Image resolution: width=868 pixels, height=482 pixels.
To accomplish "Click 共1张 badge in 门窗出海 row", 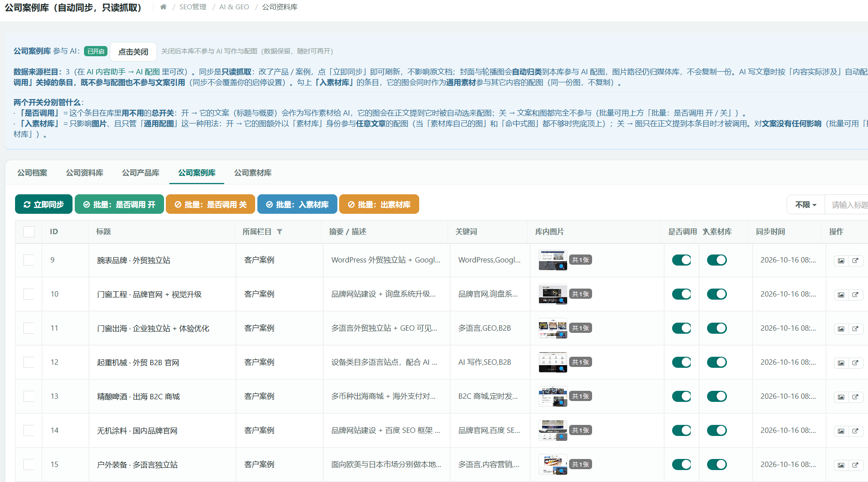I will pyautogui.click(x=580, y=328).
